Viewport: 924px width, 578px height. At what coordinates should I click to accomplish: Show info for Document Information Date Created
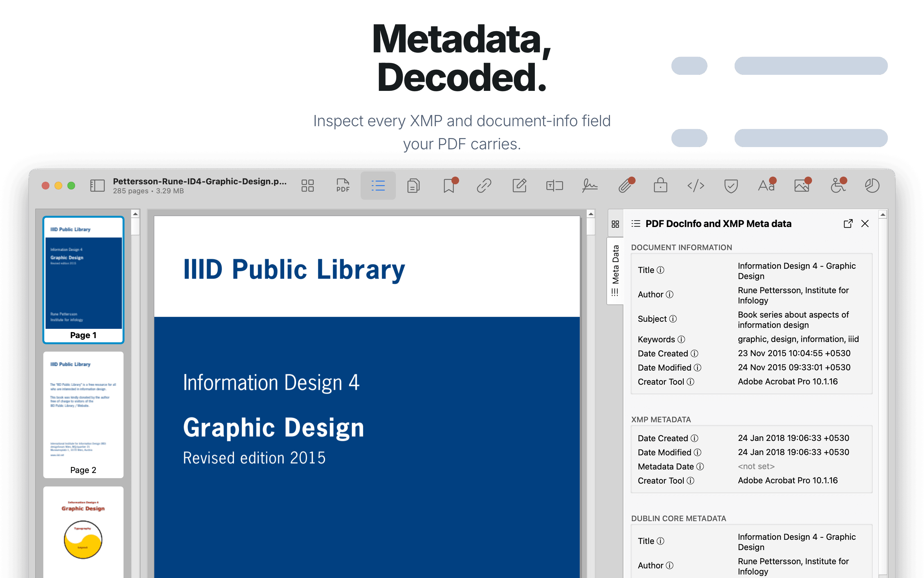coord(695,354)
